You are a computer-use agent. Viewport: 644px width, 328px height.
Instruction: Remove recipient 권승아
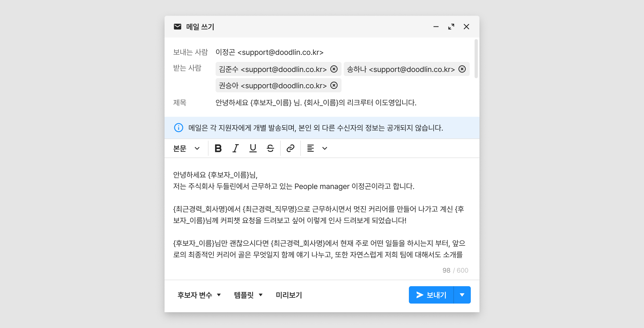point(334,86)
